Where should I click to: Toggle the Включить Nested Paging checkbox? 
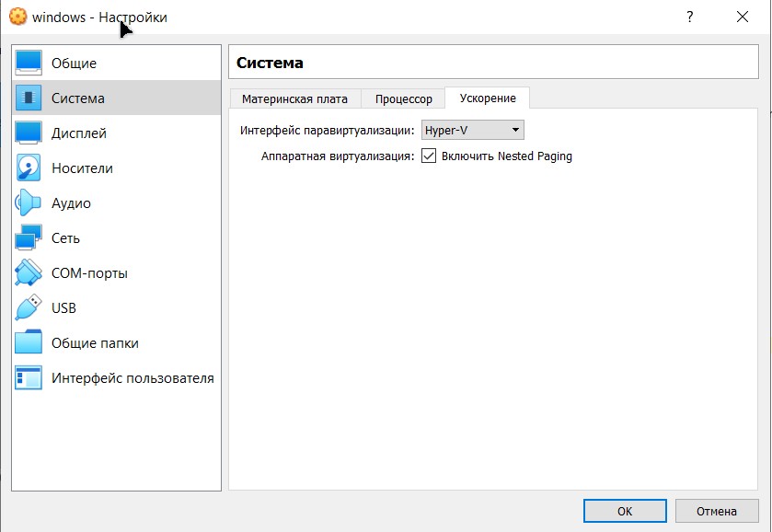pos(429,156)
